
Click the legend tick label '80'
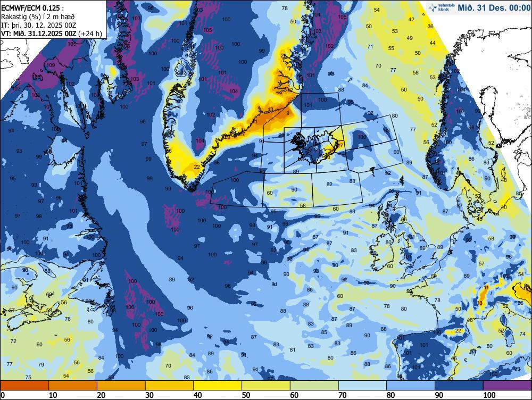(x=390, y=395)
